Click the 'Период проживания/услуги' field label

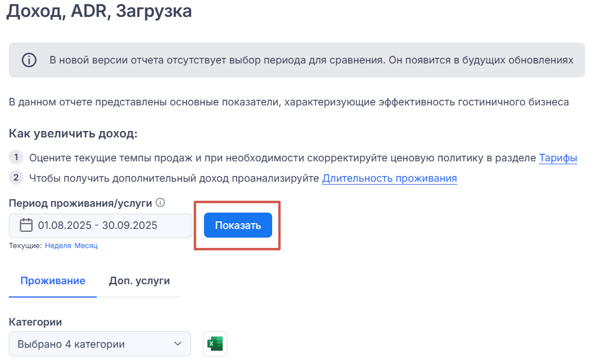pyautogui.click(x=80, y=203)
